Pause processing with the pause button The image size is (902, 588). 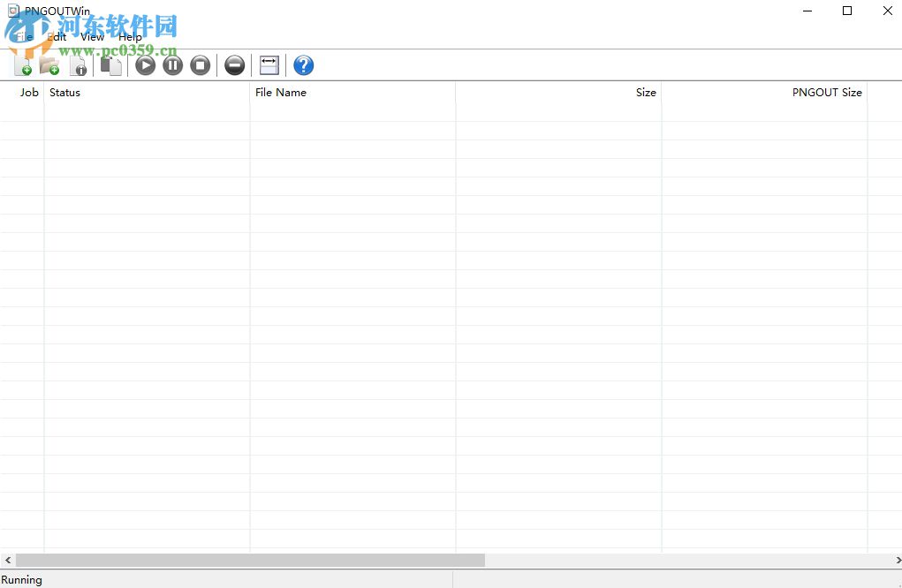point(172,65)
